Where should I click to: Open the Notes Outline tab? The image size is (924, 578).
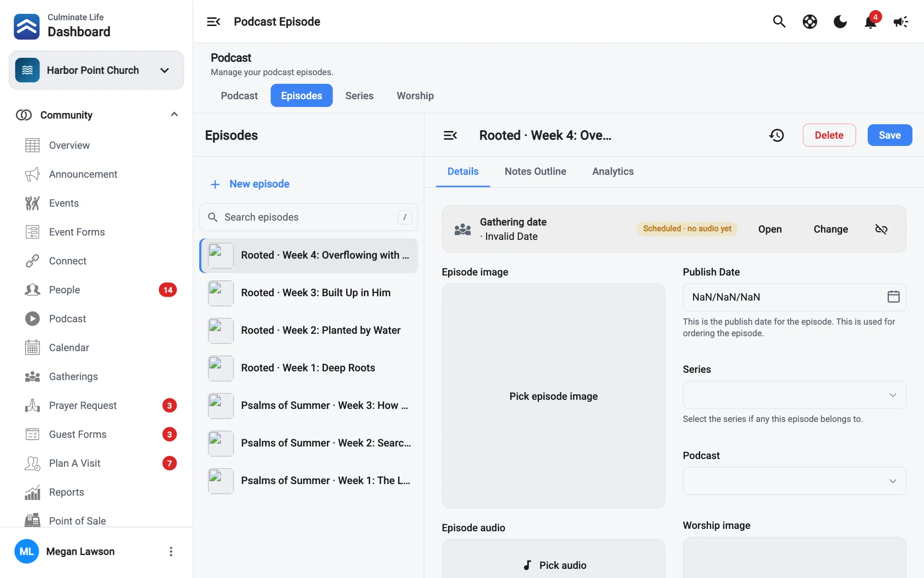[x=535, y=171]
